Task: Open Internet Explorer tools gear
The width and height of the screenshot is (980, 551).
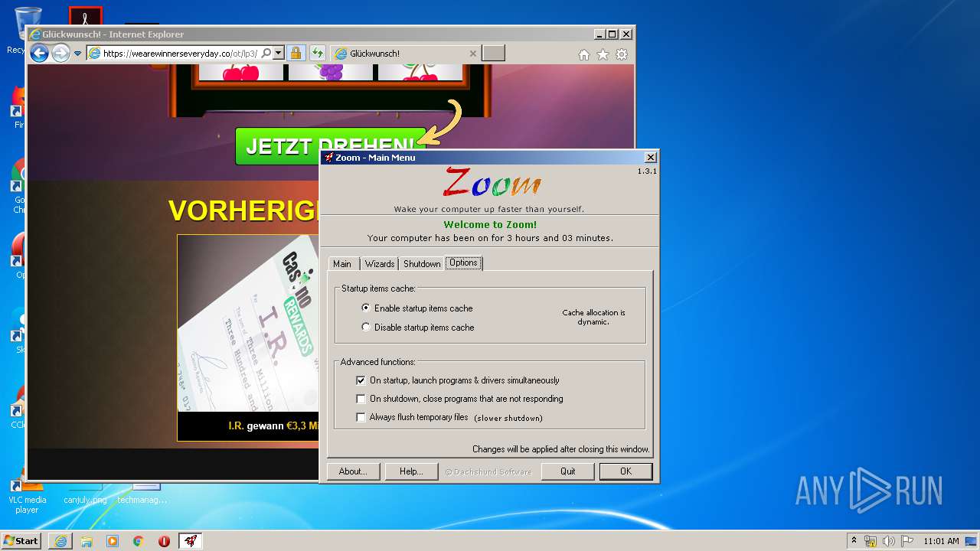Action: [622, 54]
